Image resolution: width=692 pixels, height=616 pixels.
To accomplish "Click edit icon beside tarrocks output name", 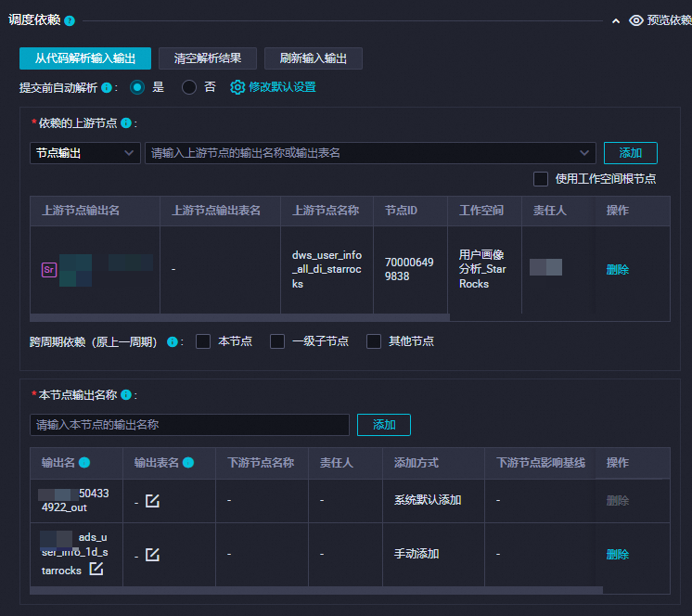I will click(x=96, y=569).
